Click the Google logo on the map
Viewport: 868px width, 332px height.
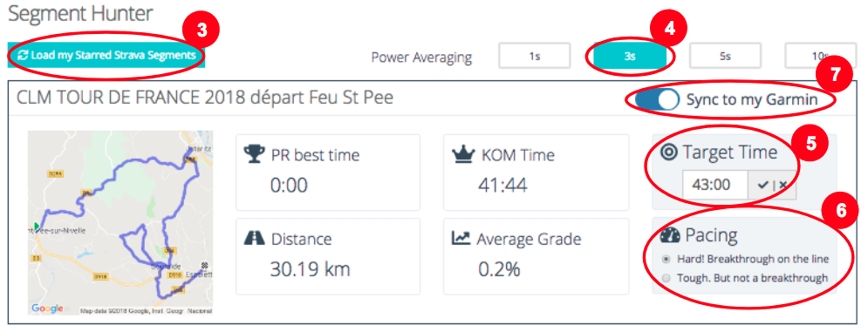coord(47,308)
